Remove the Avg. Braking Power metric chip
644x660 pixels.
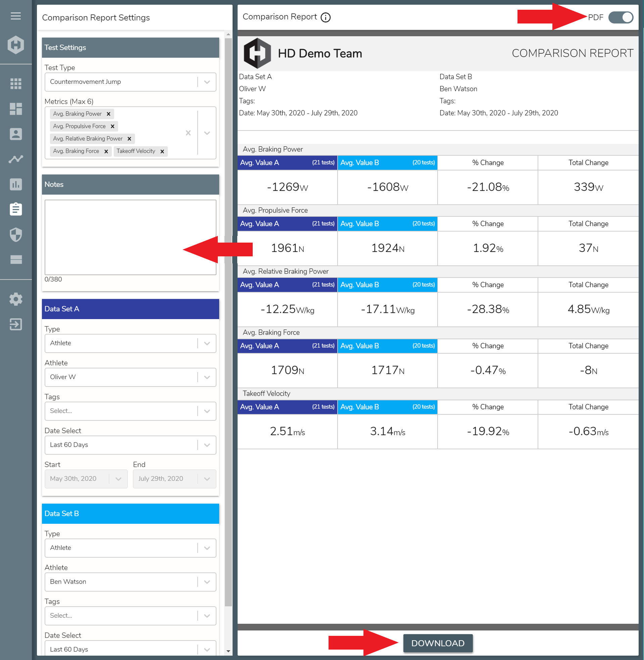pos(109,114)
